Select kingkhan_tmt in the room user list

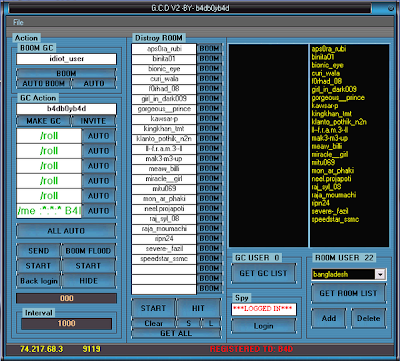click(x=332, y=114)
